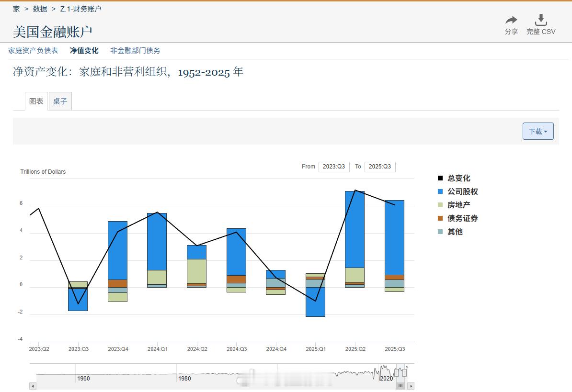Viewport: 572px width, 392px height.
Task: Open the 家庭资产负债表 link
Action: (x=33, y=50)
